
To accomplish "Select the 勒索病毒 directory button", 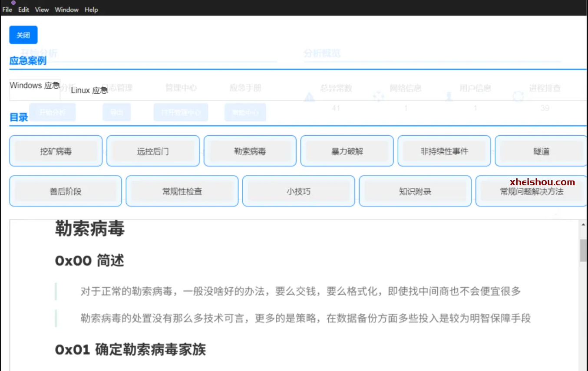I will pos(250,151).
